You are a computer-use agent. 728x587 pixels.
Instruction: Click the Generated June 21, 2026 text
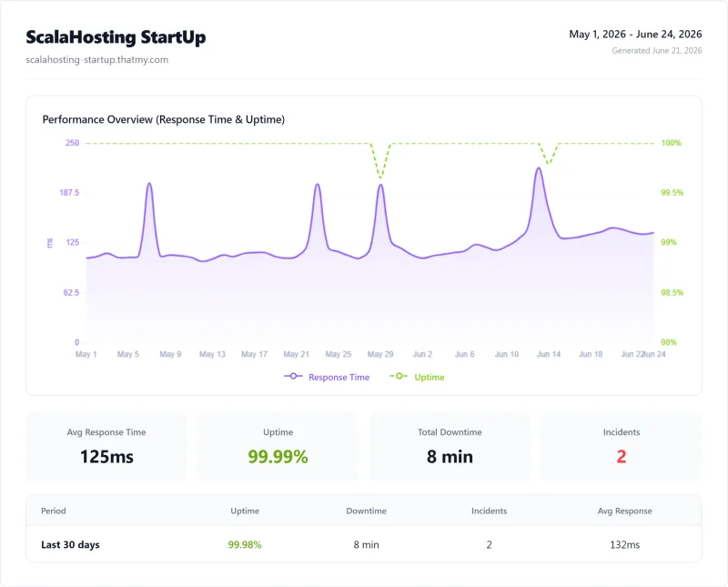pyautogui.click(x=656, y=51)
